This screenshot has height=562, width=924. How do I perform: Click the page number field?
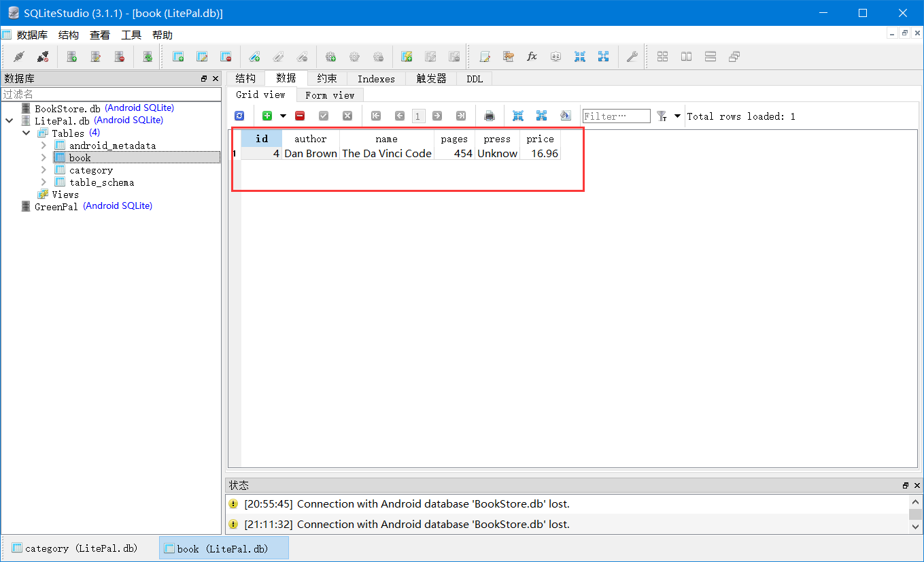pos(418,116)
